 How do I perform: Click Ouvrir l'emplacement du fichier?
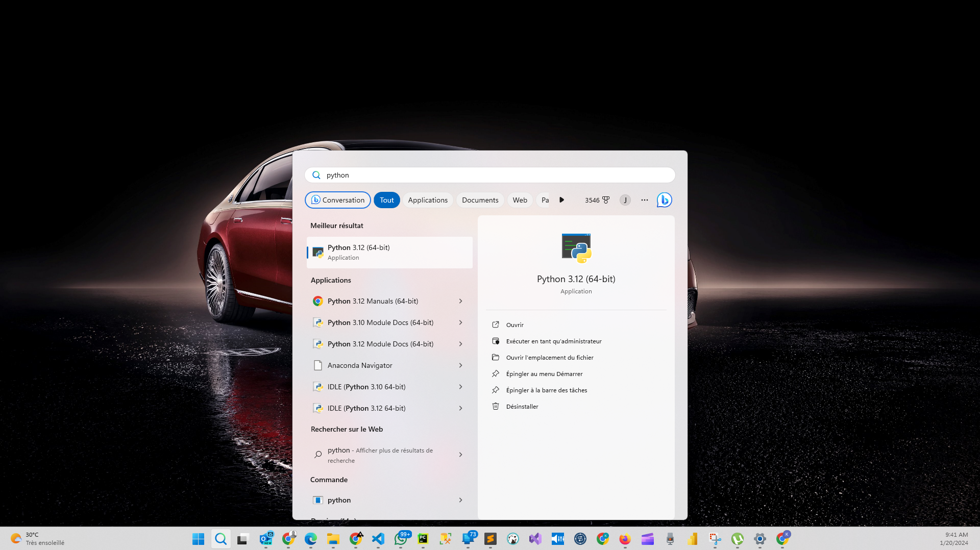coord(550,358)
